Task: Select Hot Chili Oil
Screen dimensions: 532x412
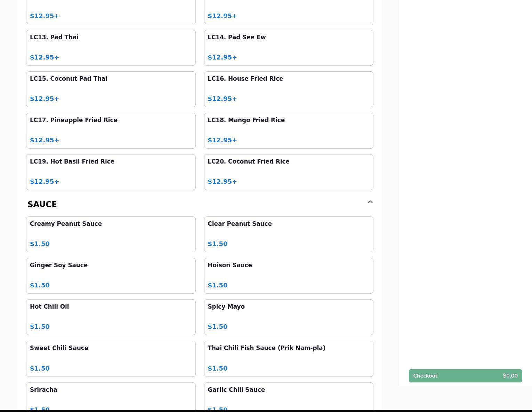Action: pos(111,317)
